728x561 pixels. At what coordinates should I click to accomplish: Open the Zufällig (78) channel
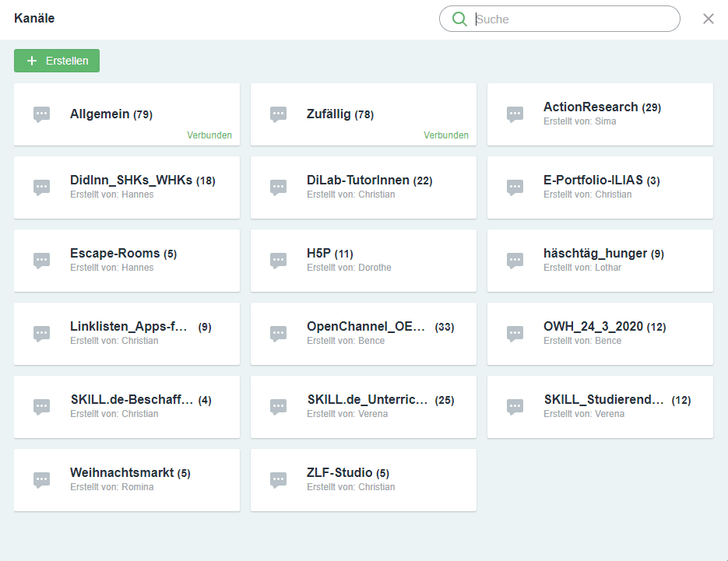(364, 114)
